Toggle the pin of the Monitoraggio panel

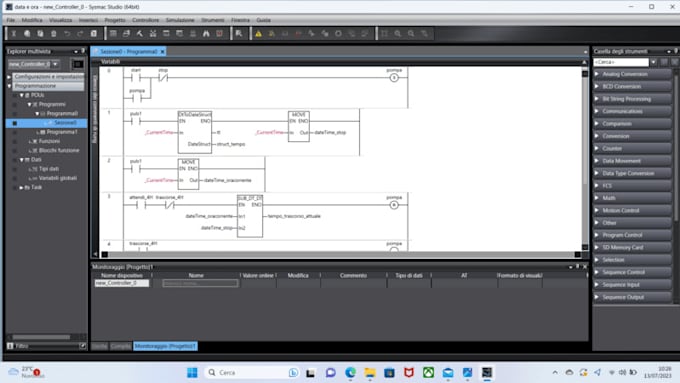coord(578,267)
